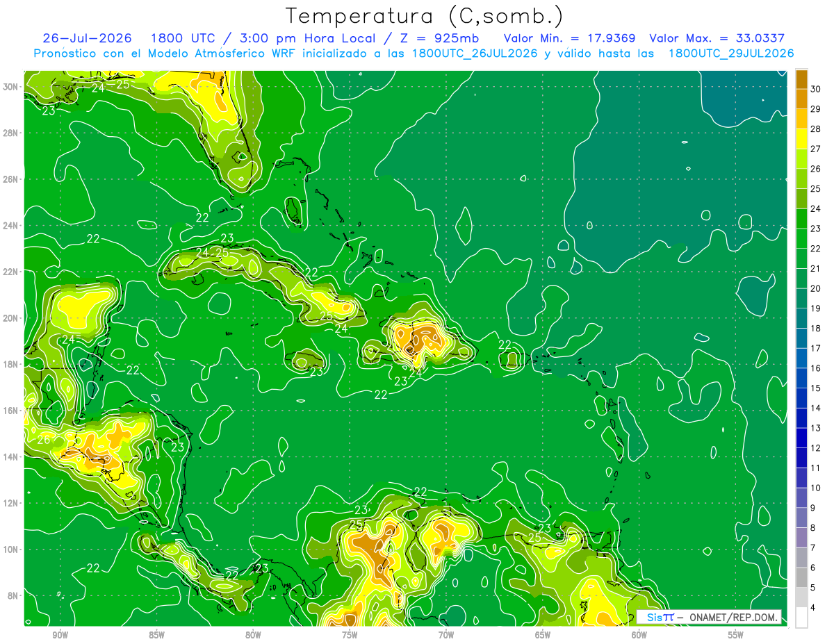Click the legend value 24

816,208
